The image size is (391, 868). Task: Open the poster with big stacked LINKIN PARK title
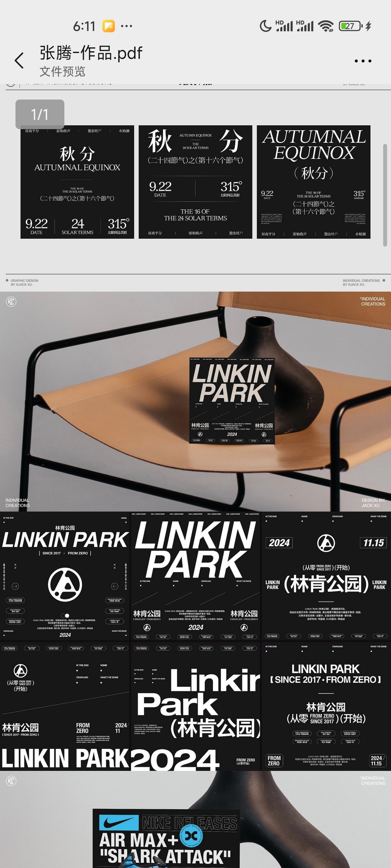pos(195,576)
